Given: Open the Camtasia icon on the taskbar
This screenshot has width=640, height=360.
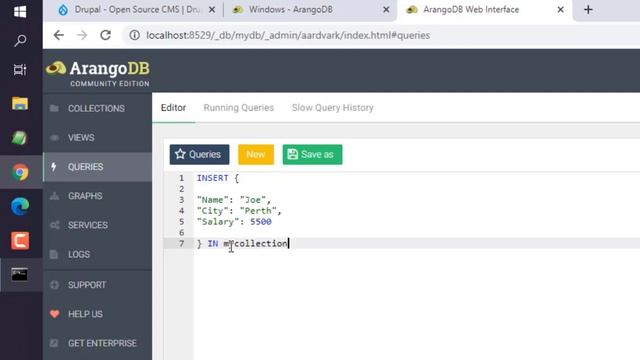Looking at the screenshot, I should pyautogui.click(x=20, y=240).
